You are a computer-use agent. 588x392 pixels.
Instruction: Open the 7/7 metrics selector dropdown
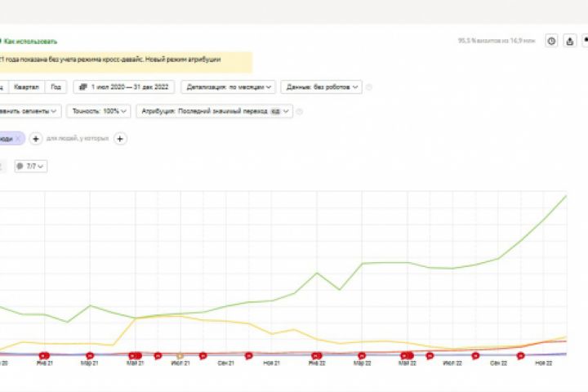(31, 166)
